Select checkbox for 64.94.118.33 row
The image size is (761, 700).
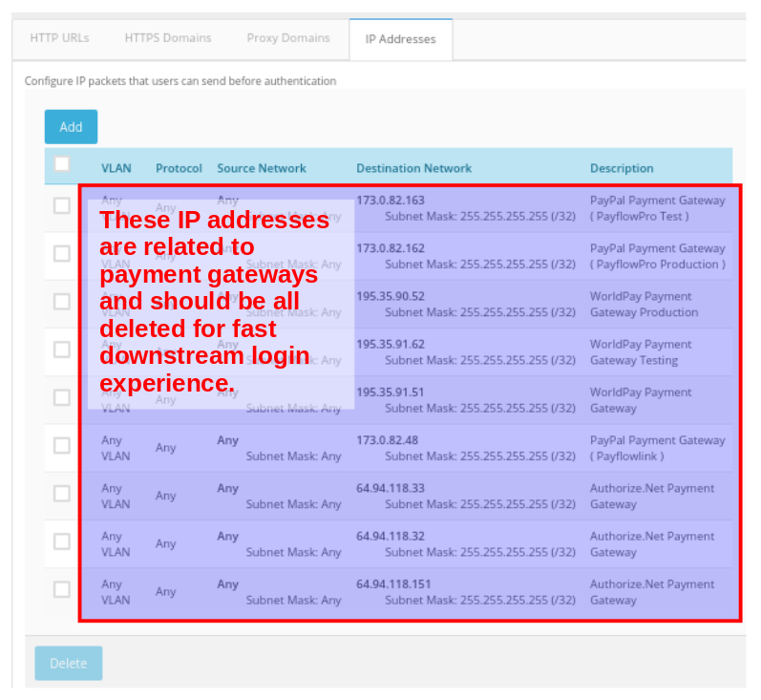[x=62, y=494]
